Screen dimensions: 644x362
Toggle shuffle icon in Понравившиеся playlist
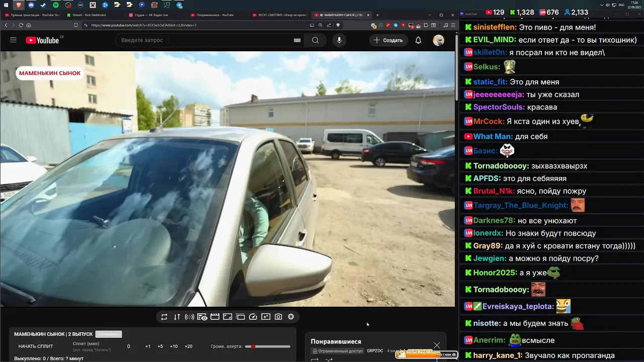329,359
